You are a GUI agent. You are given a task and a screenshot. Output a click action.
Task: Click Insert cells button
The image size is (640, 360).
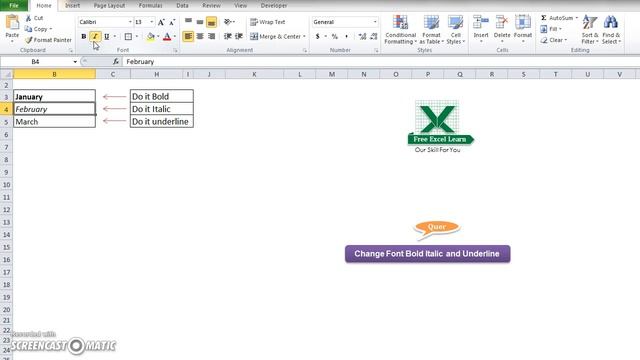(481, 29)
